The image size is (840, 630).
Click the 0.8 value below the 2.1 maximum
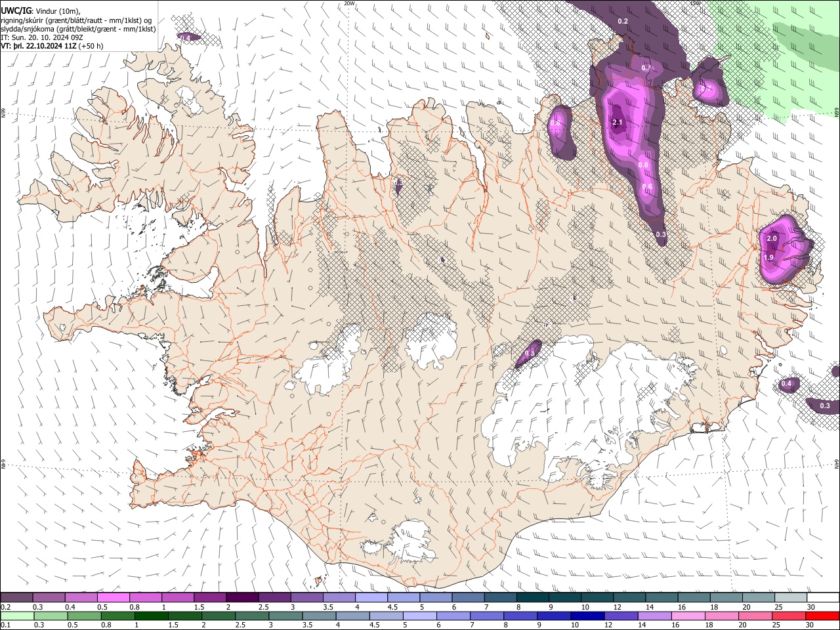(x=643, y=165)
